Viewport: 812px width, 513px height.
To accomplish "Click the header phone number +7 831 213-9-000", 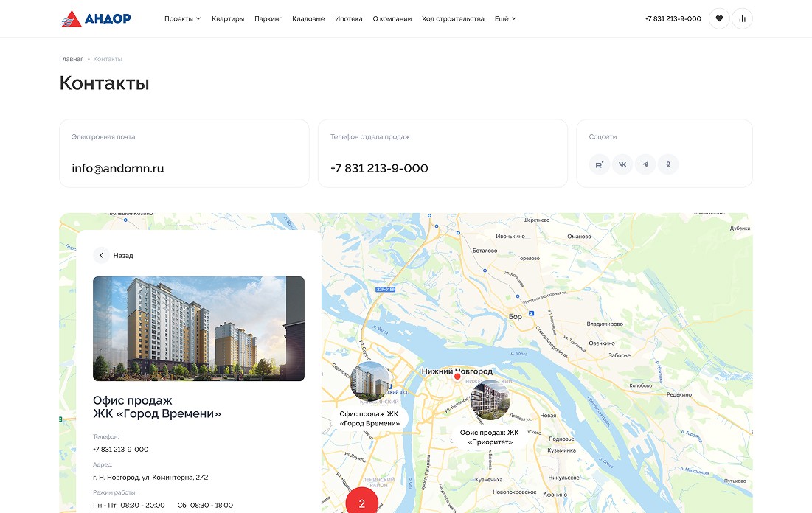I will pyautogui.click(x=673, y=18).
